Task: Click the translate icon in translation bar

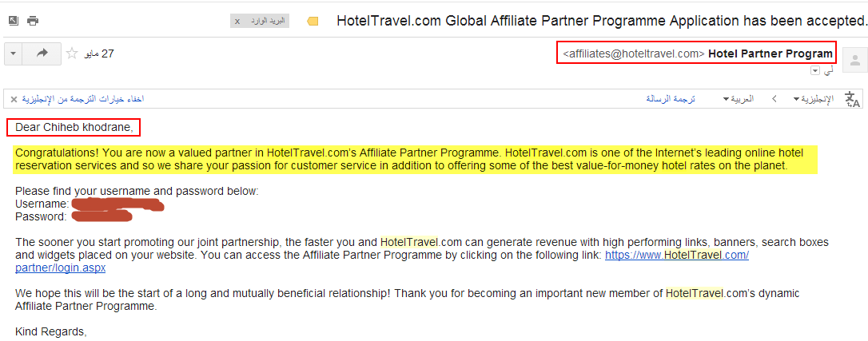Action: tap(853, 100)
